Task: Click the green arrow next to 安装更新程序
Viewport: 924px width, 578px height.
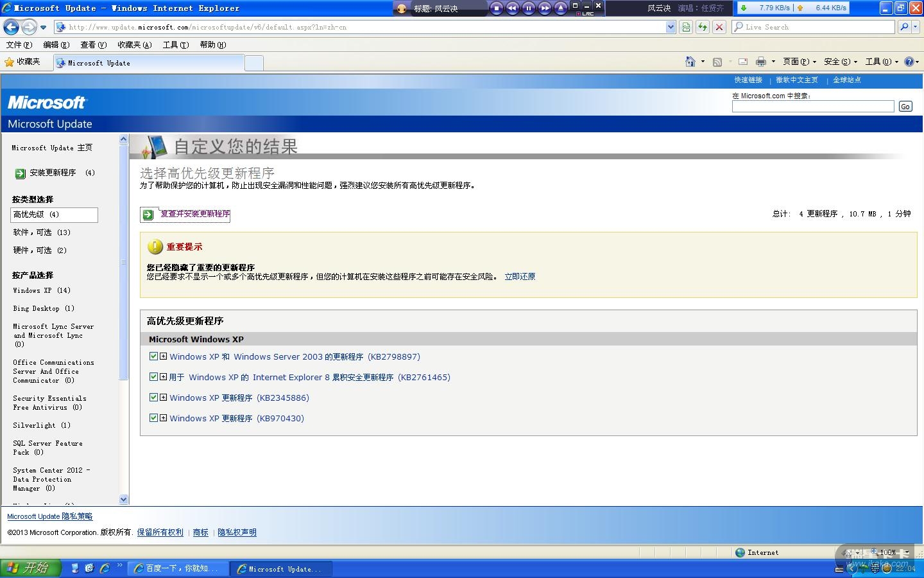Action: pos(20,173)
